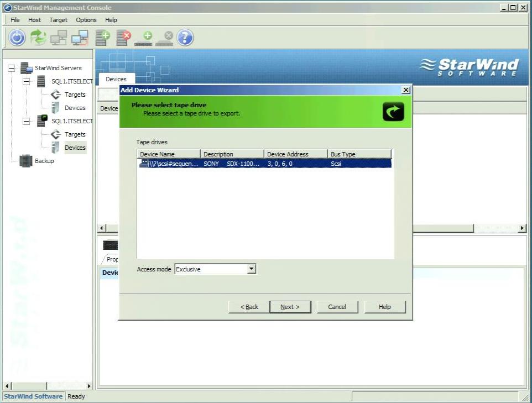Click the Backup server icon in tree

(26, 161)
